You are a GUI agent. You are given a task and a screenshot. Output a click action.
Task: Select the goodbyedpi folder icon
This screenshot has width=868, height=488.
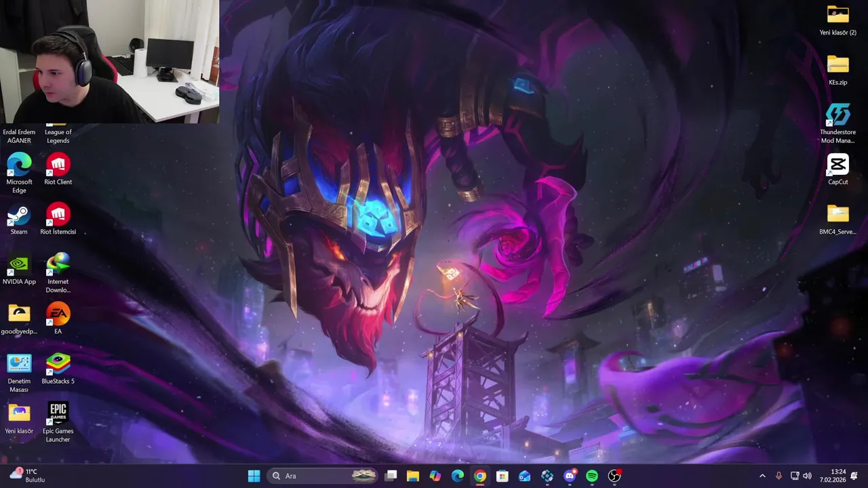click(x=19, y=314)
